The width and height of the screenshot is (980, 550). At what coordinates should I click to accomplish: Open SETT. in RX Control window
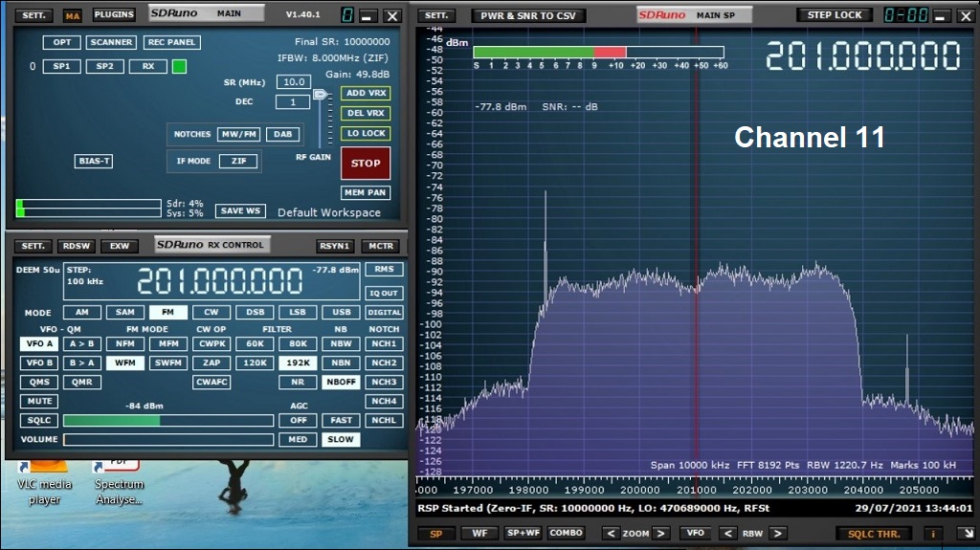point(33,246)
